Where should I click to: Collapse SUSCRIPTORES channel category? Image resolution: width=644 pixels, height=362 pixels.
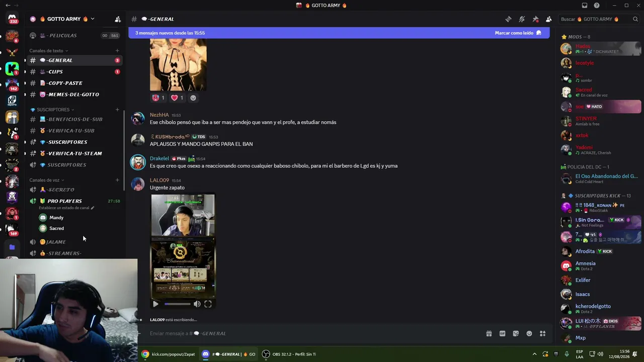(x=52, y=110)
